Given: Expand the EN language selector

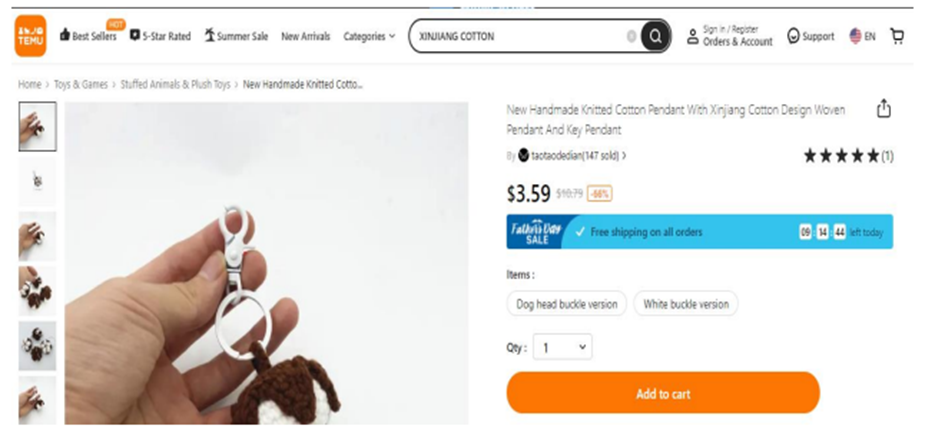Looking at the screenshot, I should coord(862,36).
